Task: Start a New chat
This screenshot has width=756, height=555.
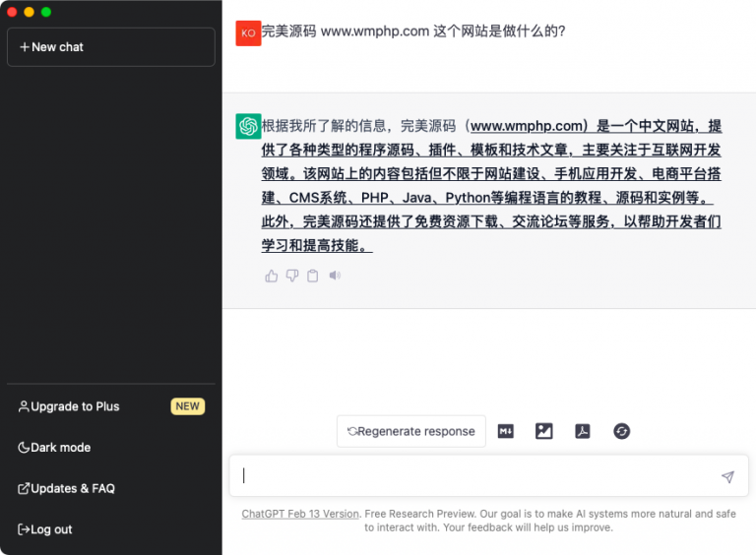Action: [110, 47]
